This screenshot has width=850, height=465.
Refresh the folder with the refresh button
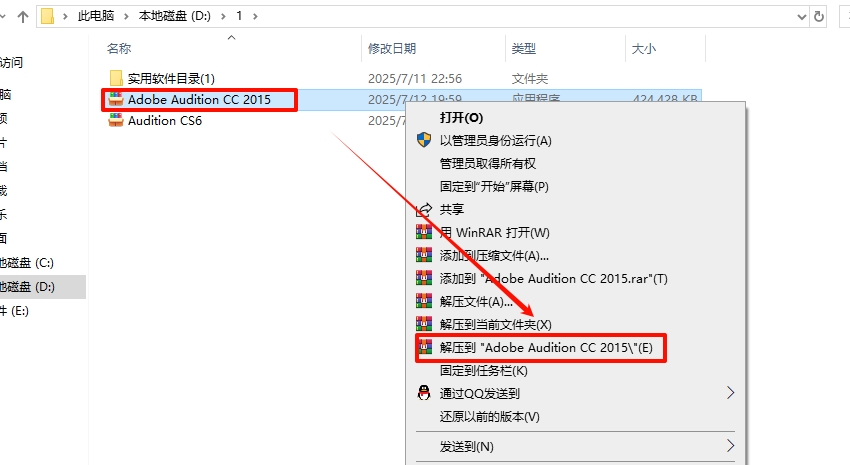click(819, 17)
